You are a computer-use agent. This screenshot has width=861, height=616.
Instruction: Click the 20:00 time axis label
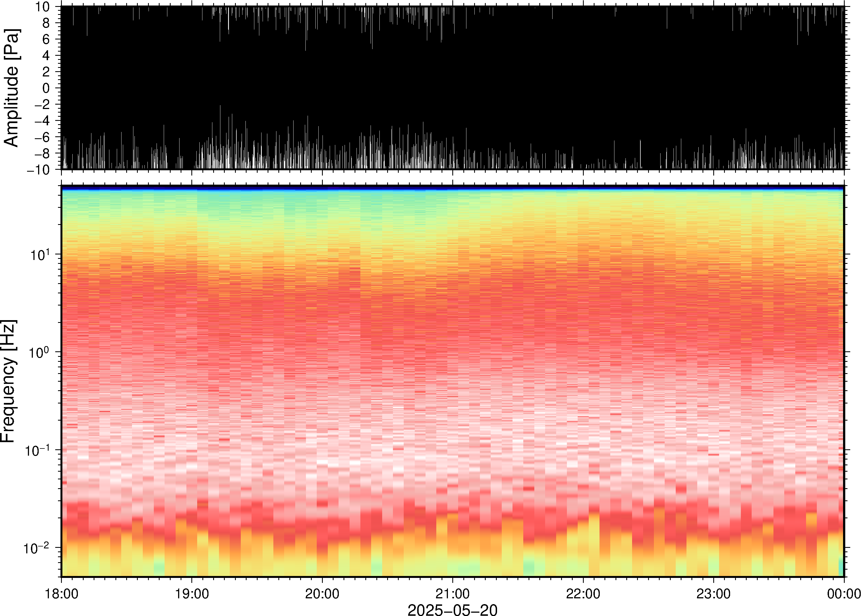click(x=322, y=594)
